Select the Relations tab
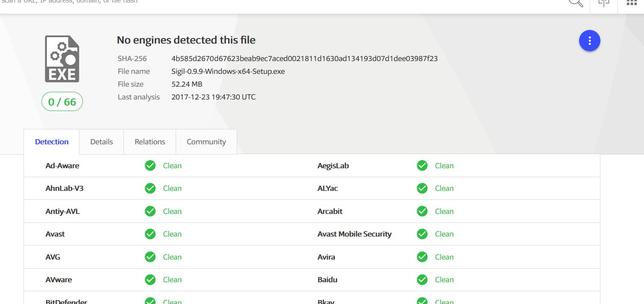This screenshot has height=304, width=644. (150, 142)
